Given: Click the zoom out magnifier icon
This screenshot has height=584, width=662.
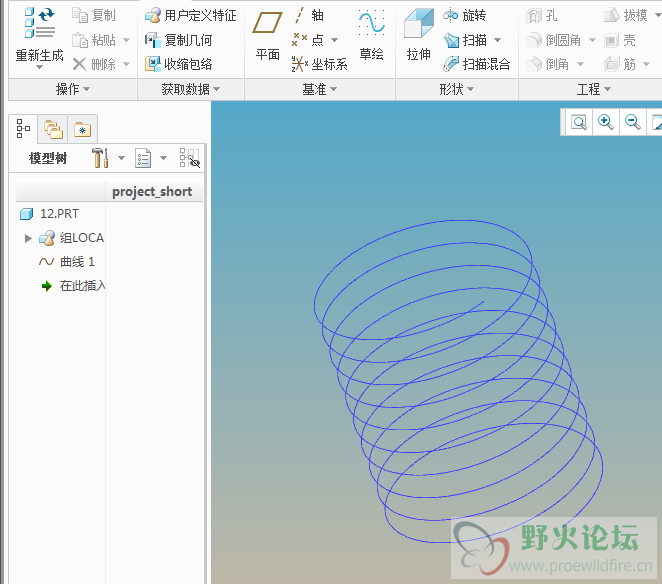Looking at the screenshot, I should [x=632, y=122].
